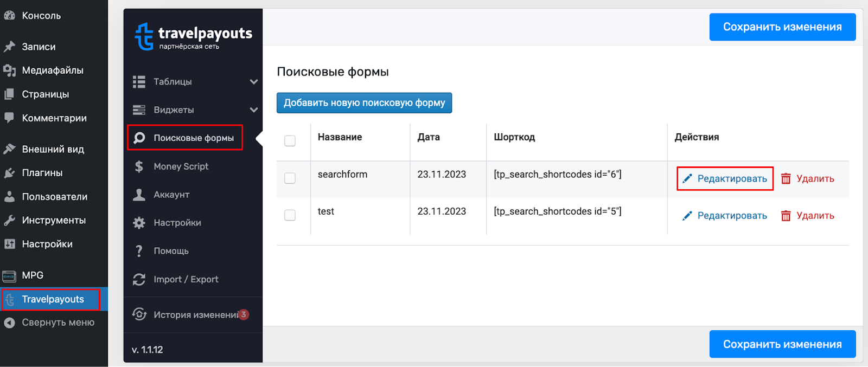
Task: Click top Сохранить изменения button
Action: (x=782, y=27)
